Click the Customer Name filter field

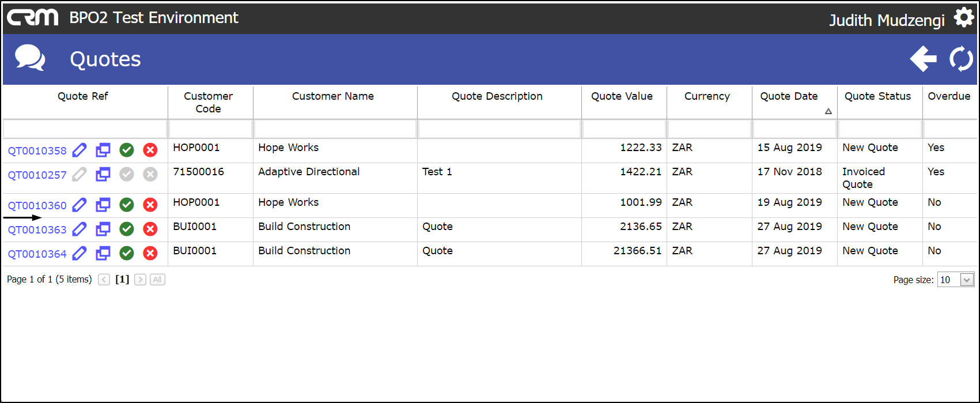pos(335,129)
